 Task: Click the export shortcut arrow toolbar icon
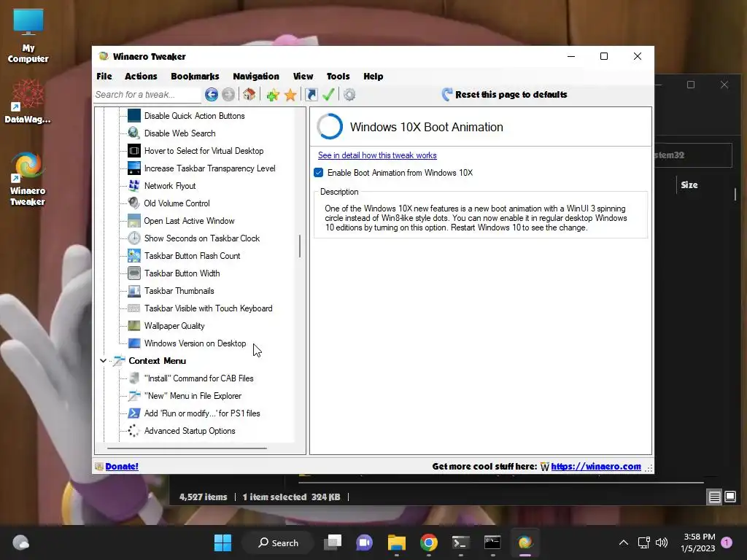coord(311,94)
